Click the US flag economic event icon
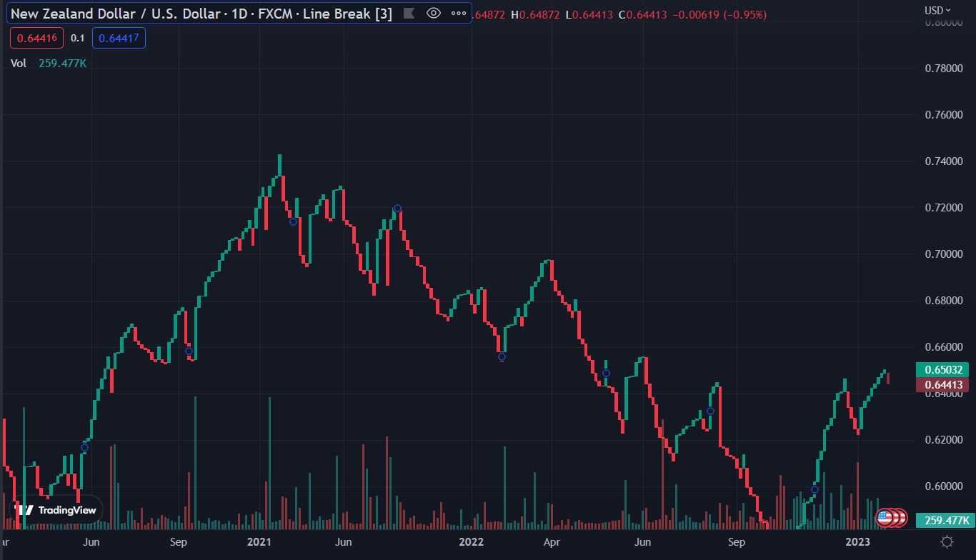This screenshot has width=976, height=560. (885, 517)
